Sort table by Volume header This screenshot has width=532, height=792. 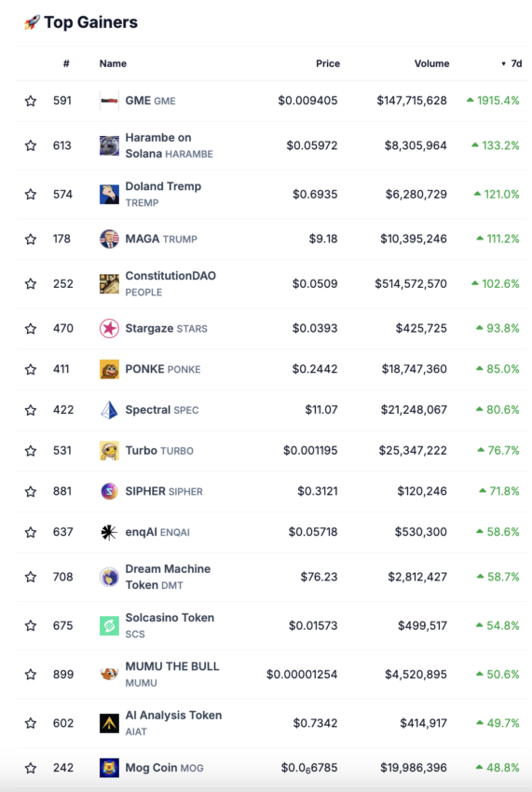[432, 63]
